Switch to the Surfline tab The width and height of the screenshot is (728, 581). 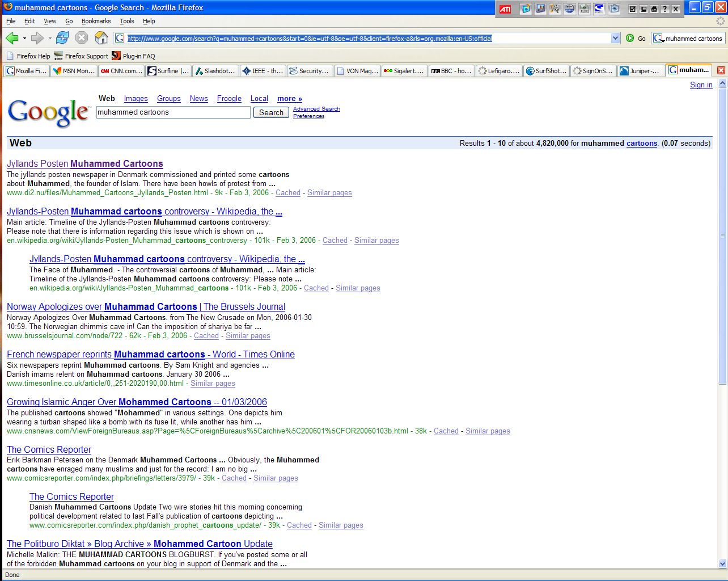point(168,71)
